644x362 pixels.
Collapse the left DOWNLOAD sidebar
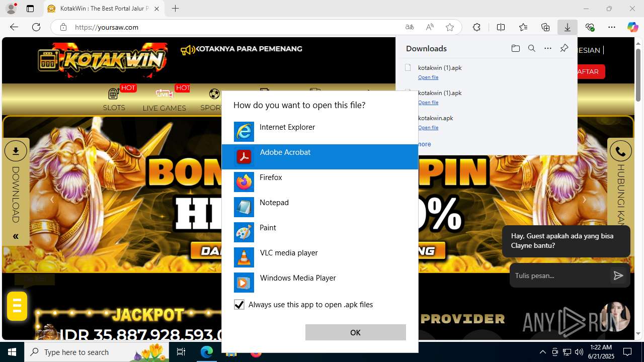click(16, 236)
